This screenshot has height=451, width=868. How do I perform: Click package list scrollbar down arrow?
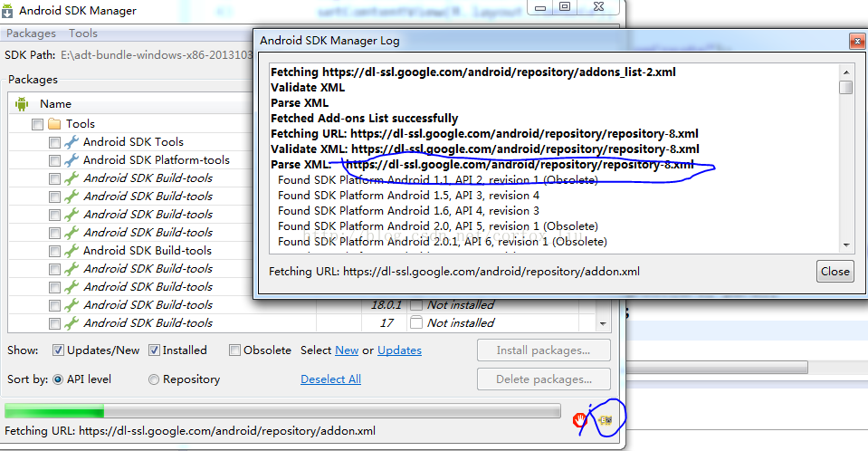(603, 323)
